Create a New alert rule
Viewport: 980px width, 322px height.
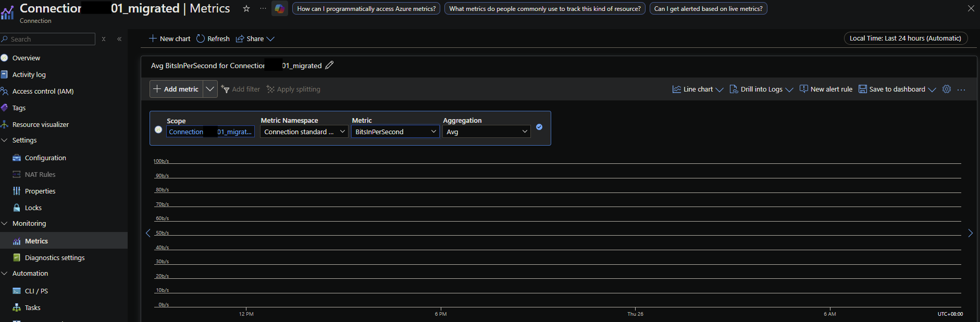(826, 89)
